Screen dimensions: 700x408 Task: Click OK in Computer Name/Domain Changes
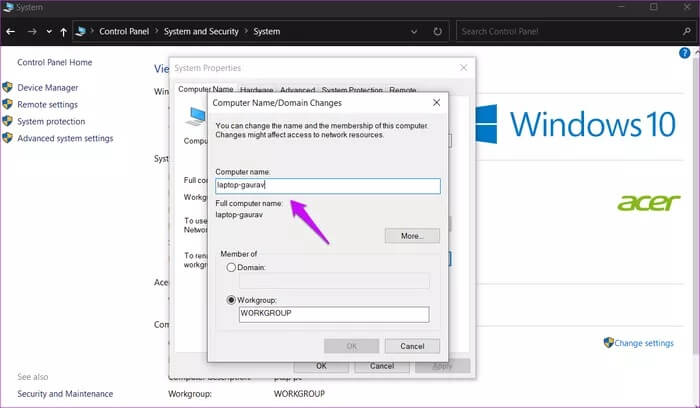coord(351,346)
